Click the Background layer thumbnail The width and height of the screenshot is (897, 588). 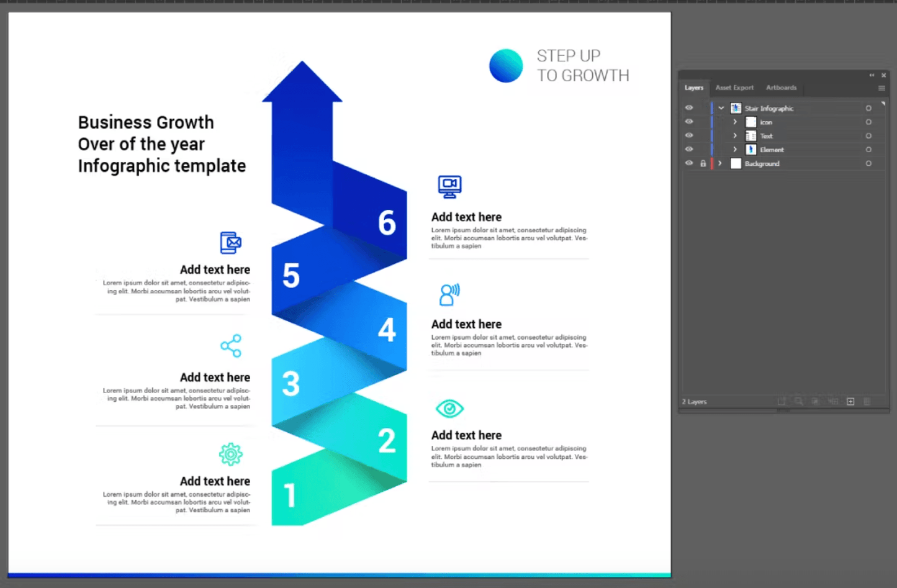coord(736,164)
